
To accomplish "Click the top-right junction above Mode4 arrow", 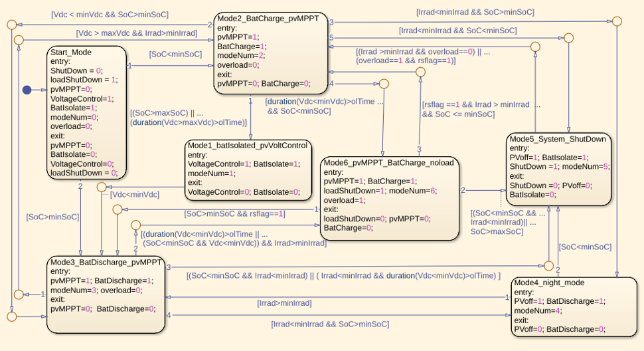I will click(x=617, y=21).
